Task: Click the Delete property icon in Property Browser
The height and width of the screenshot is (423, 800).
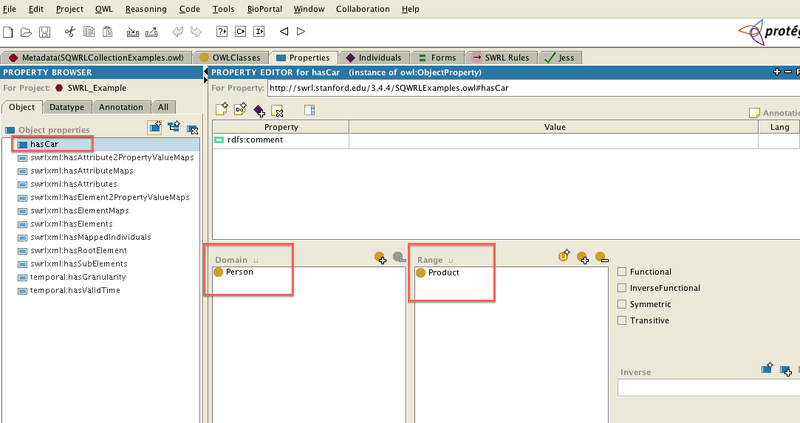Action: click(192, 129)
